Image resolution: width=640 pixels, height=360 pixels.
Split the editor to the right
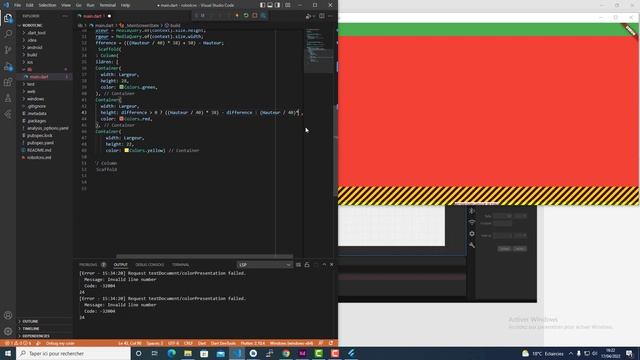click(322, 16)
